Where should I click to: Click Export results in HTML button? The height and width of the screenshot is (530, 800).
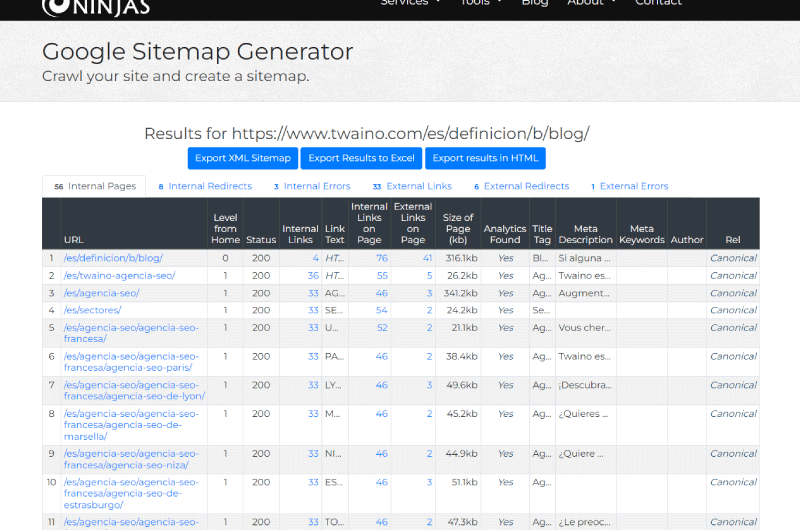pos(485,158)
